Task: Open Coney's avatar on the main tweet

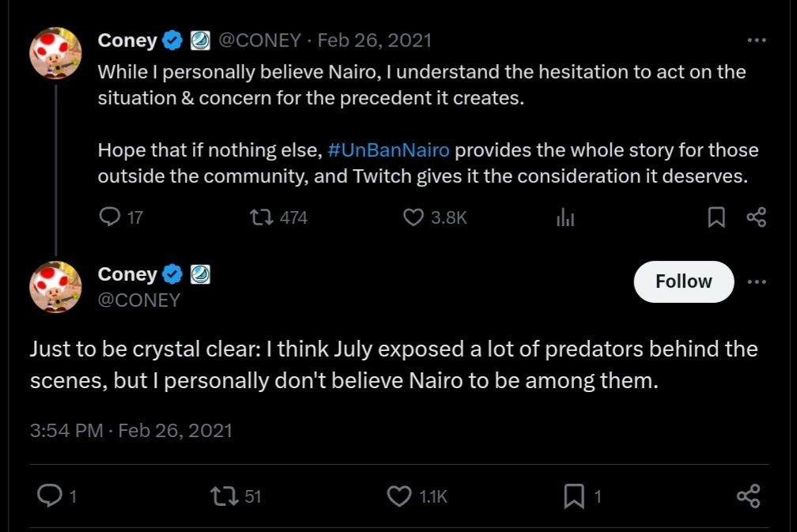Action: tap(55, 285)
